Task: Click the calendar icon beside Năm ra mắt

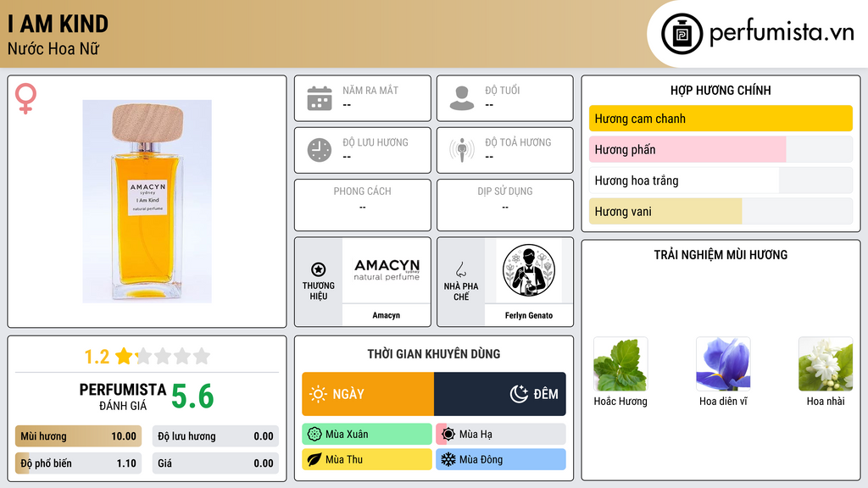Action: (x=320, y=98)
